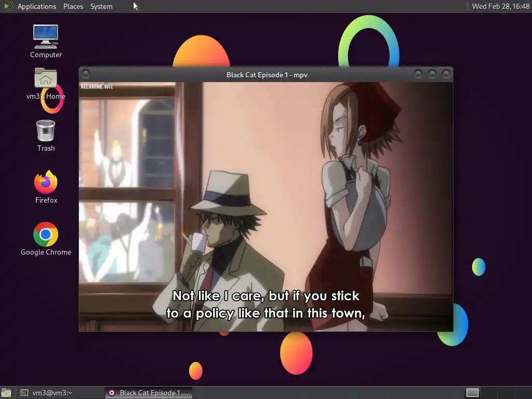This screenshot has width=532, height=399.
Task: Click the clock showing Wed Feb 28
Action: pyautogui.click(x=500, y=6)
